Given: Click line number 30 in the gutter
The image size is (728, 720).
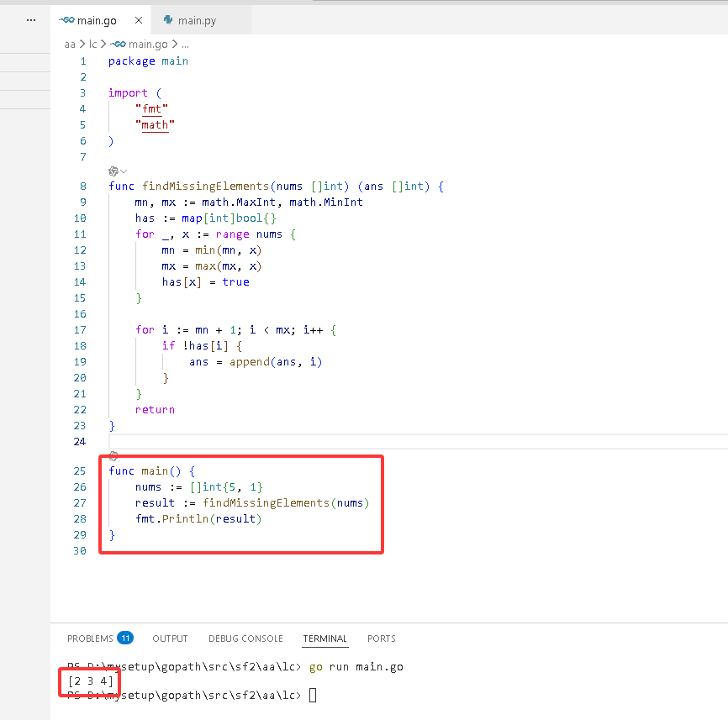Looking at the screenshot, I should pos(80,550).
